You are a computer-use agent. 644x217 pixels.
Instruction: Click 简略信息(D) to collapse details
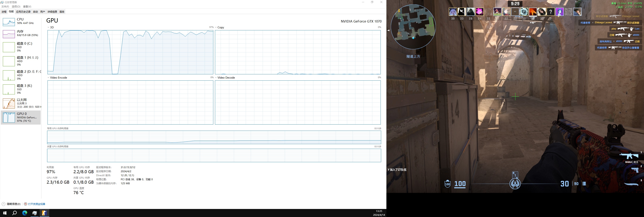coord(13,204)
